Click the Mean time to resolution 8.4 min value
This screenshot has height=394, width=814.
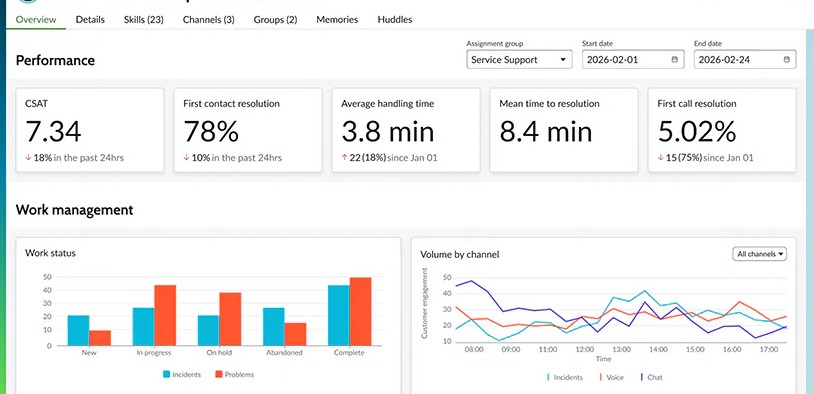pos(546,132)
